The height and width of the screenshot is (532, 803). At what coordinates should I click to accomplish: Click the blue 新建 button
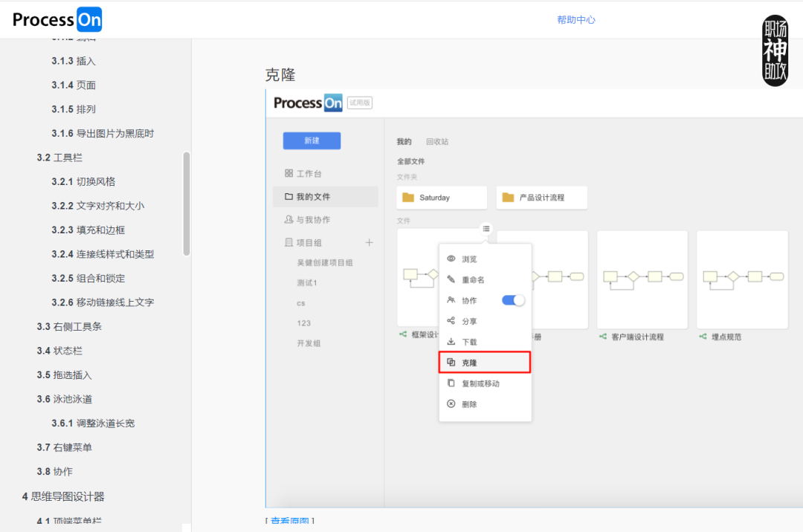click(312, 140)
